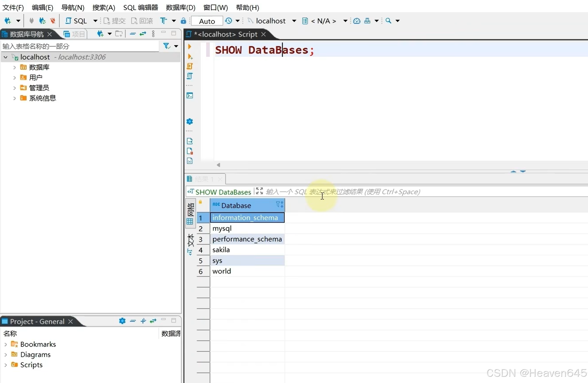Switch to the 项目 tab

pyautogui.click(x=75, y=34)
